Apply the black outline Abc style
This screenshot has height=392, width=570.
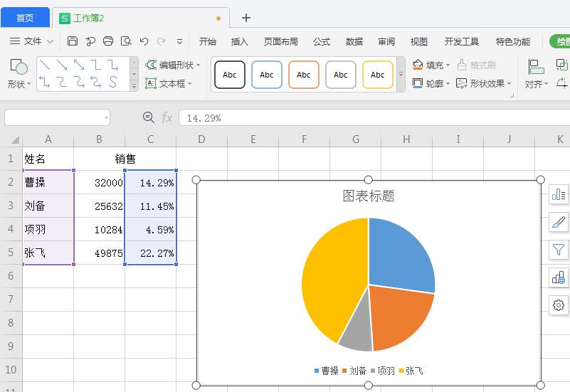[230, 75]
